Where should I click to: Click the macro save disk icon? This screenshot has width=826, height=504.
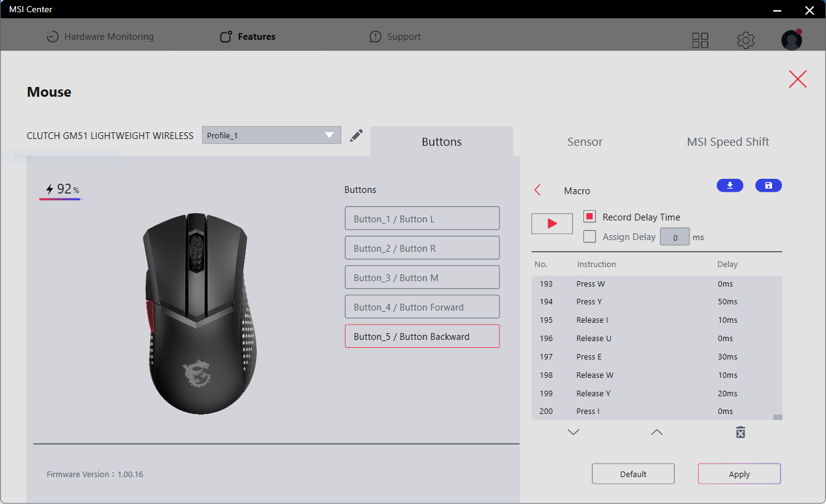pos(768,186)
